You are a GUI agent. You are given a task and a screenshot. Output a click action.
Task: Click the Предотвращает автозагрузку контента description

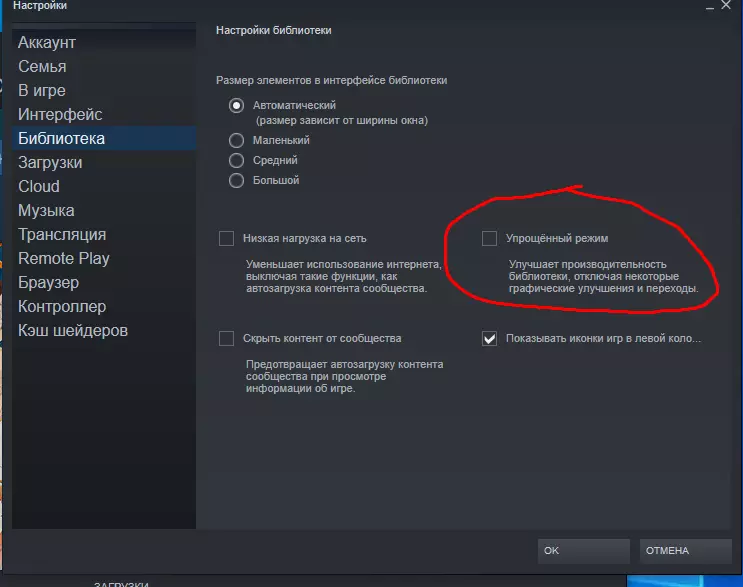(x=344, y=376)
